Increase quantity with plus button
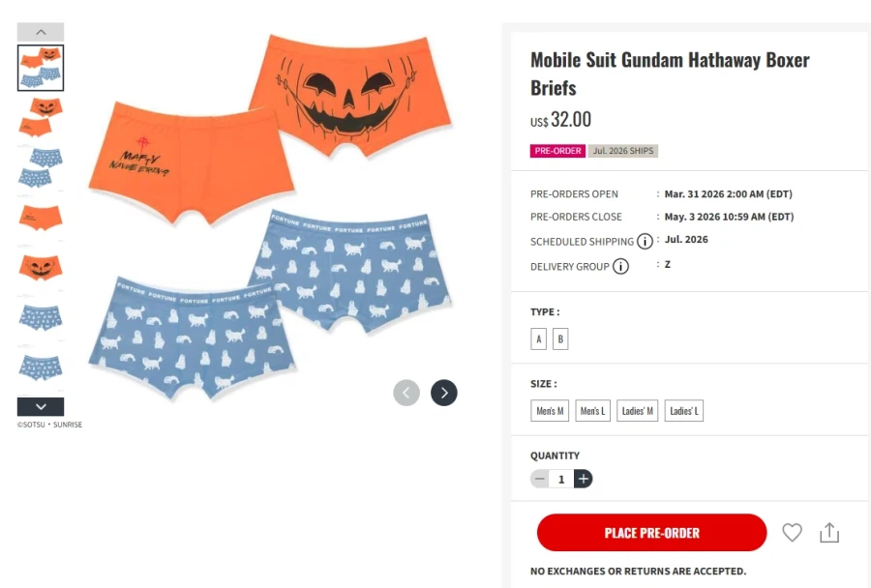Viewport: 871px width, 588px height. pyautogui.click(x=583, y=479)
